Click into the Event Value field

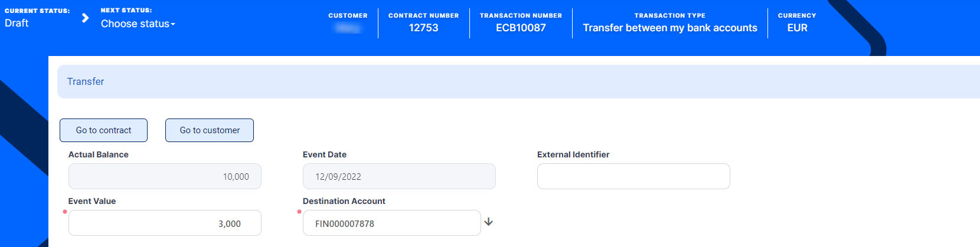[x=165, y=223]
